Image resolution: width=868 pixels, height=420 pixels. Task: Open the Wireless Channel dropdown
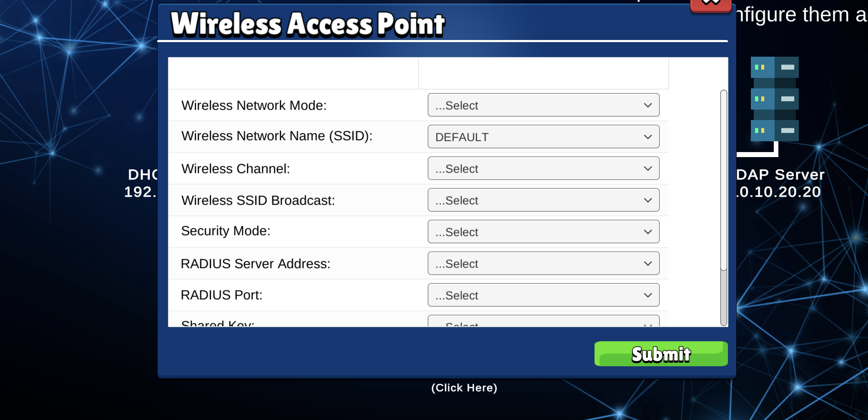tap(543, 168)
